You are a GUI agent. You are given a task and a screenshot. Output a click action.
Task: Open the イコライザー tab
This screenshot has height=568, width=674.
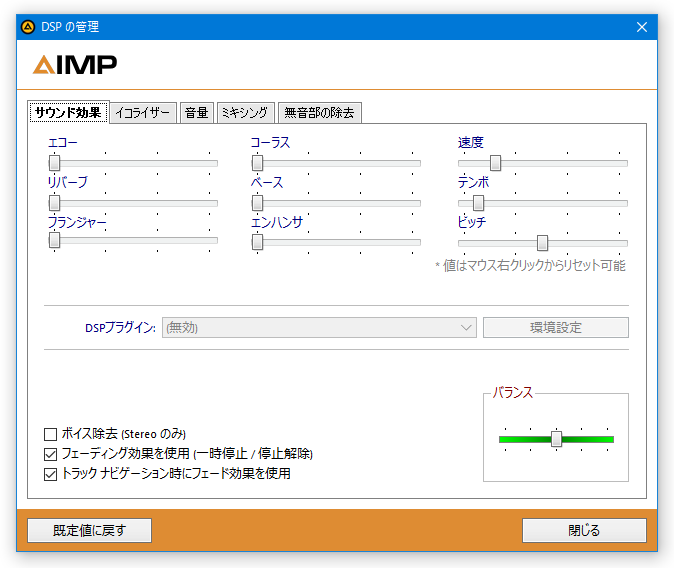pos(143,113)
